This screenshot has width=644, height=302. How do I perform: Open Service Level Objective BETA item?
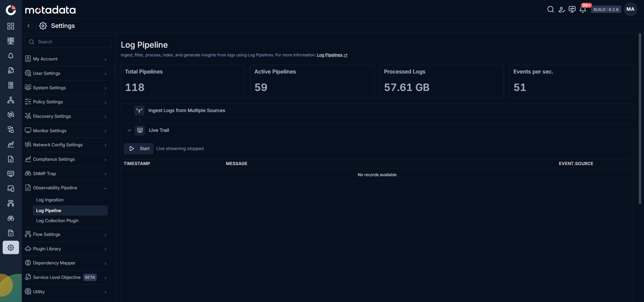(x=66, y=277)
